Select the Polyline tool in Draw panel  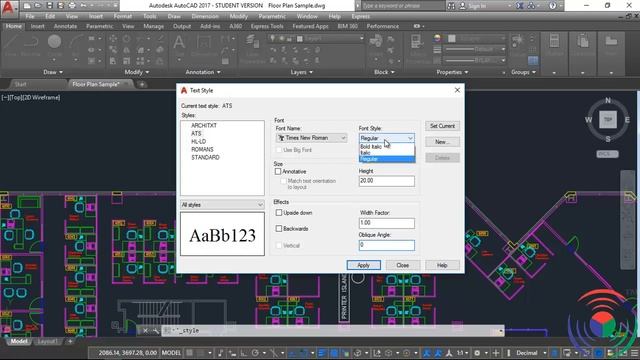[31, 44]
